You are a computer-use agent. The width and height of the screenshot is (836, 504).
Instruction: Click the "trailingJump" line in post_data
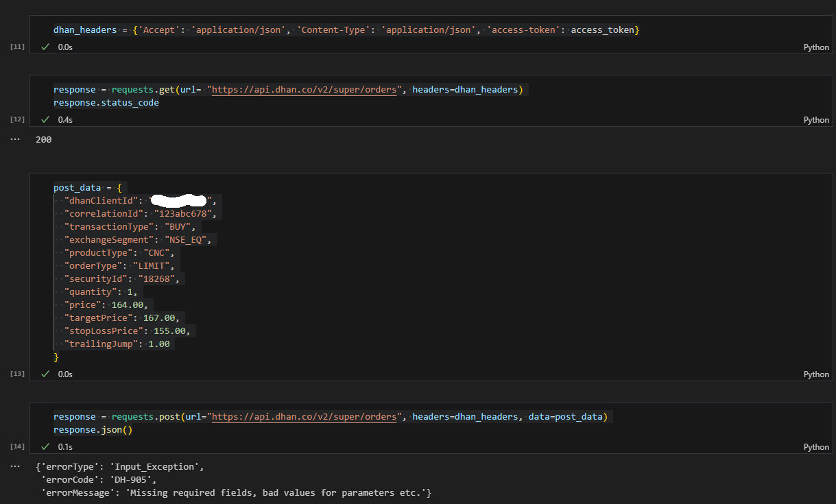coord(118,344)
